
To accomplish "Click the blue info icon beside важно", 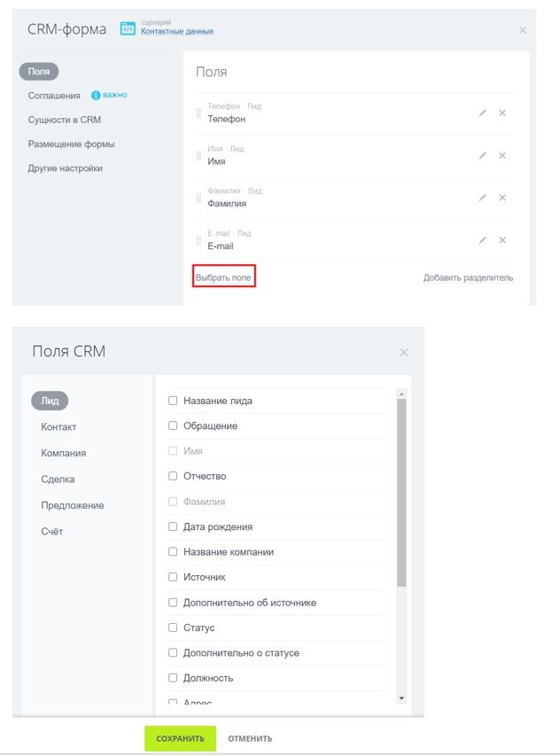I will pos(96,96).
